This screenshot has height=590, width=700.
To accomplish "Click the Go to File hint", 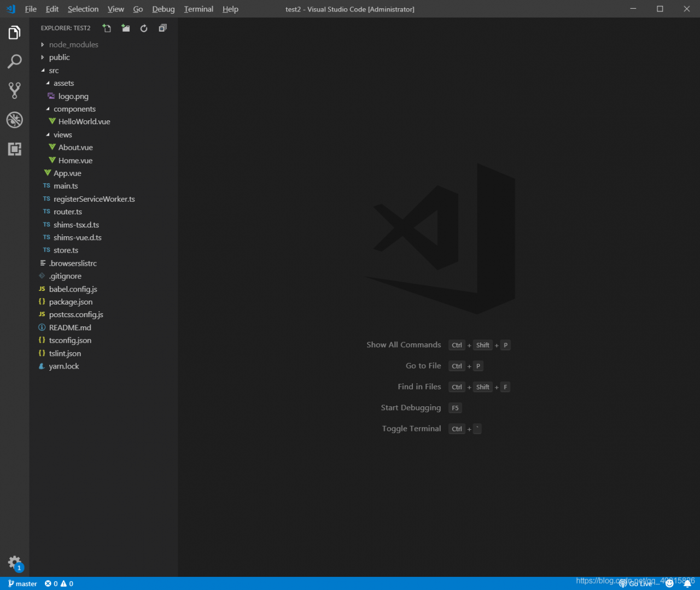I will pyautogui.click(x=423, y=366).
